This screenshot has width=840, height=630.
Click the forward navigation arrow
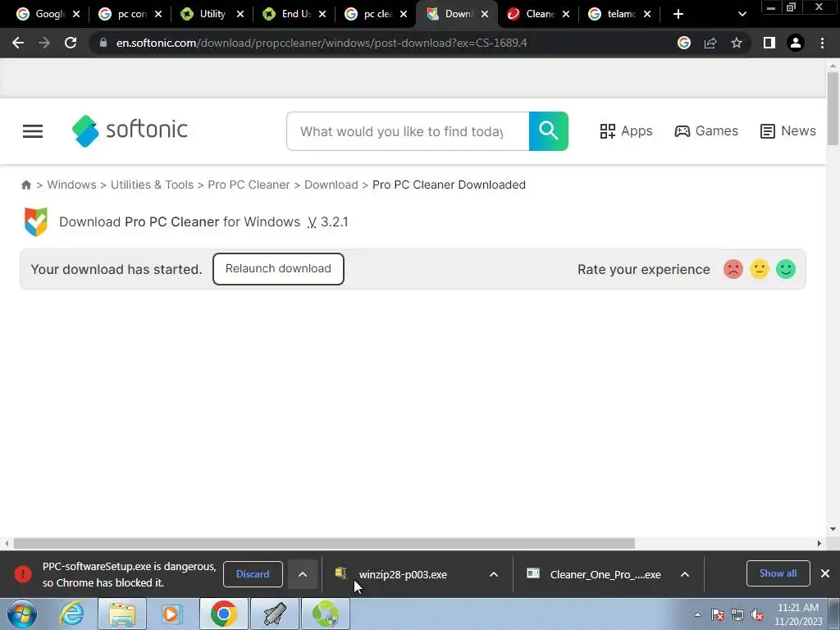[44, 43]
